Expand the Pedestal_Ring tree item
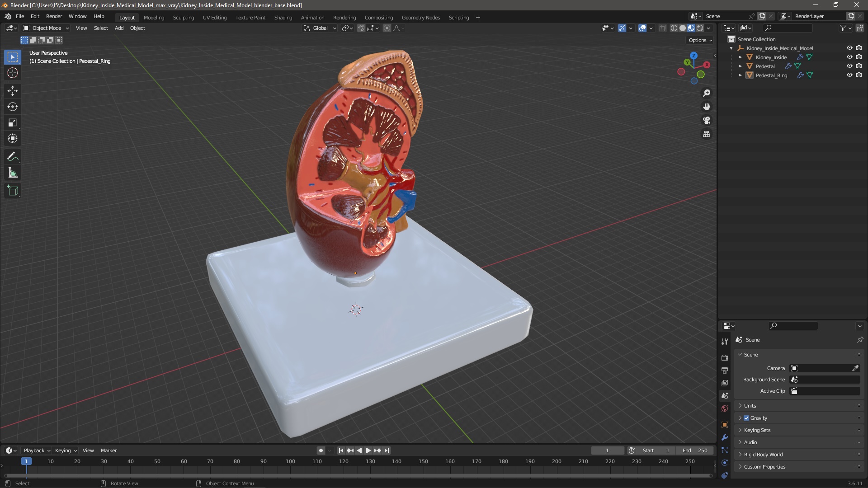 [741, 75]
